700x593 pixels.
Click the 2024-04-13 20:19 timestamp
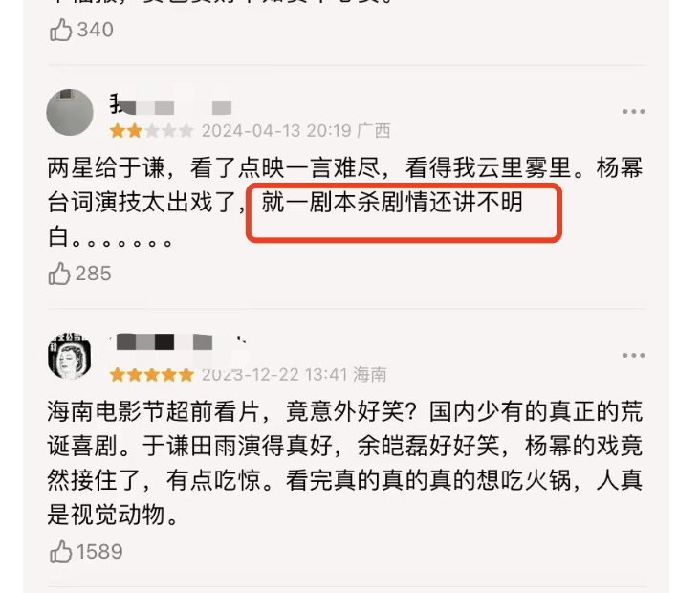pos(276,131)
